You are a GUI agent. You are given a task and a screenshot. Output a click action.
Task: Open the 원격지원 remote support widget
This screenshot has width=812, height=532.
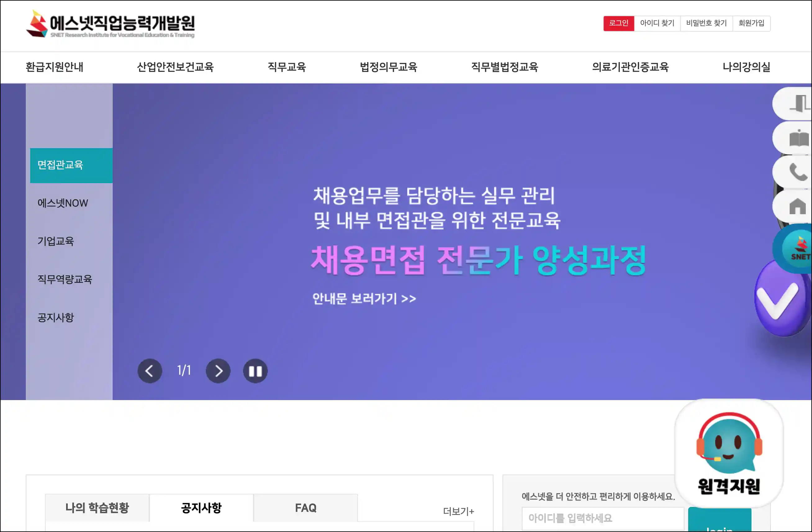[729, 453]
